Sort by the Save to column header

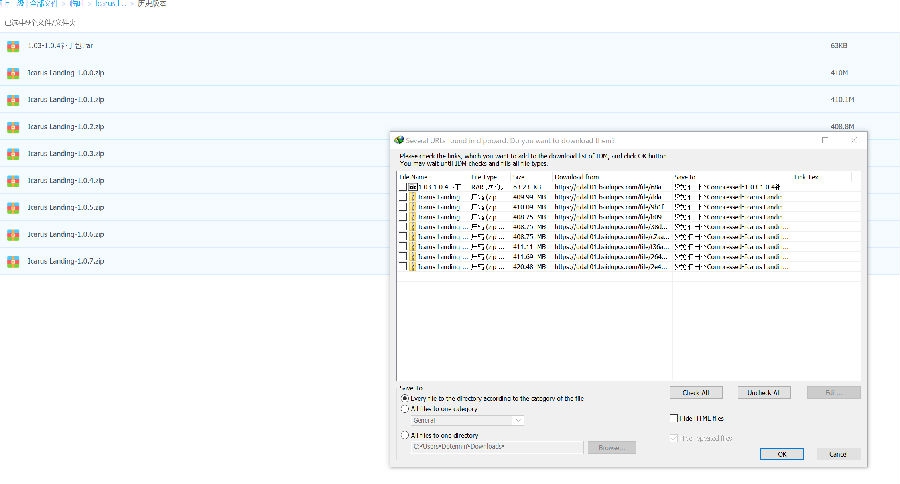pyautogui.click(x=732, y=177)
